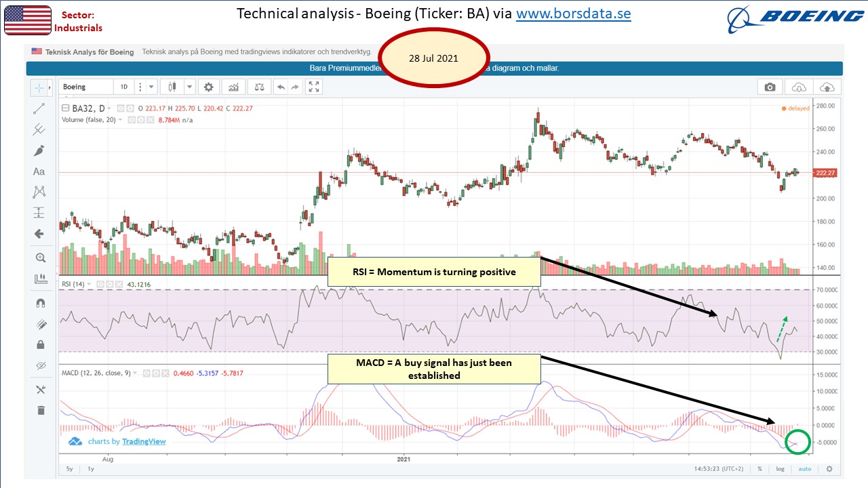Viewport: 868px width, 488px height.
Task: Collapse the BA32 main series legend
Action: click(64, 108)
